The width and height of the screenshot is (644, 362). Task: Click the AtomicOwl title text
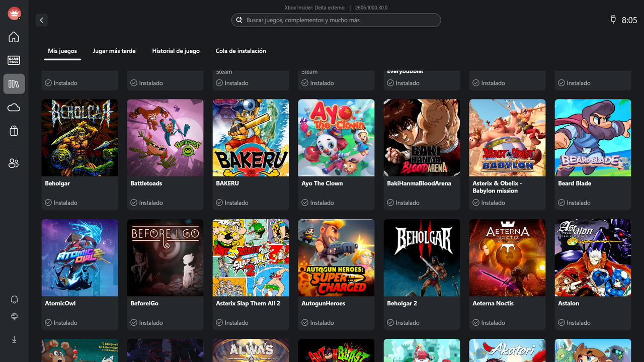(60, 304)
